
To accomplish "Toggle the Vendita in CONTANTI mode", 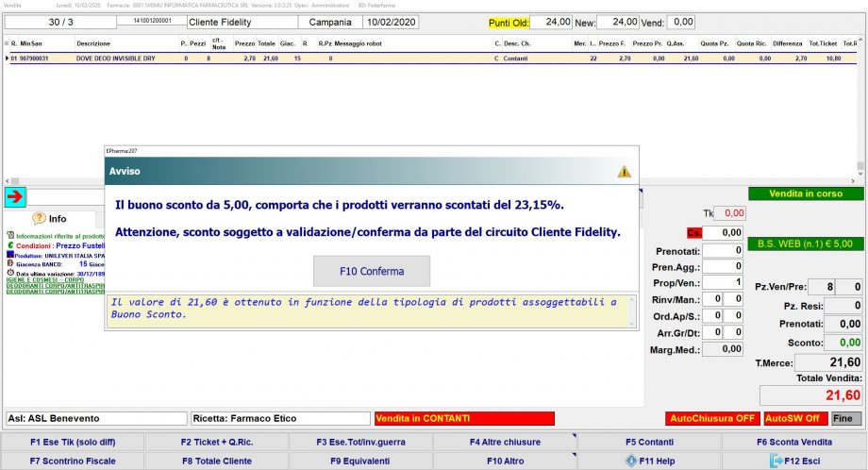I will click(x=463, y=418).
